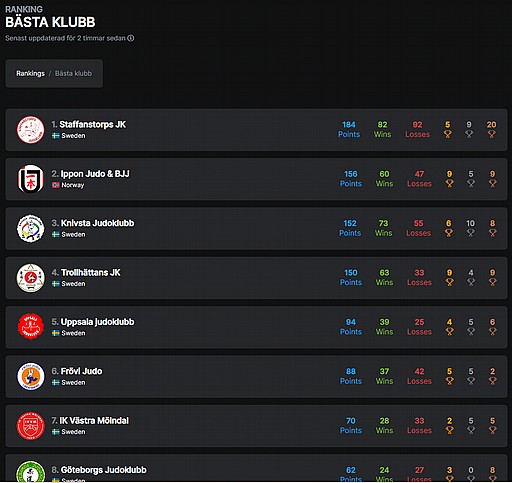Click the Norway flag under Ippon Judo
This screenshot has width=512, height=483.
(56, 185)
